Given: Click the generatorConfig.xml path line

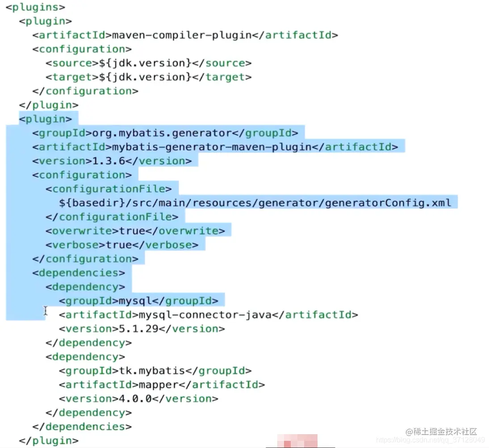Looking at the screenshot, I should [255, 203].
